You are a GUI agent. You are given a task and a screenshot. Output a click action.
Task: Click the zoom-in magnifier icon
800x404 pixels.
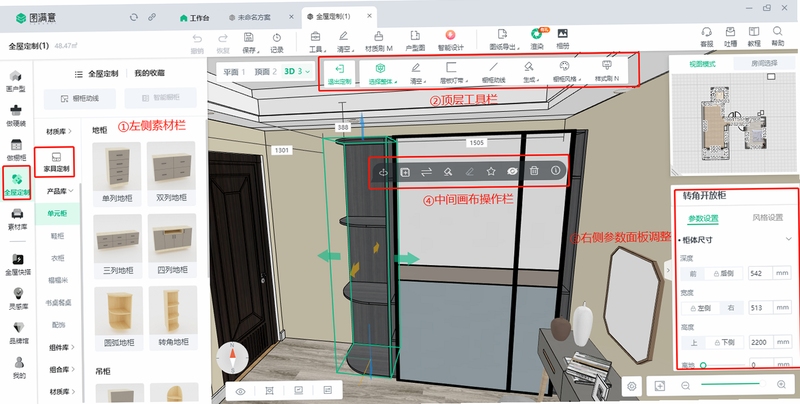click(781, 385)
